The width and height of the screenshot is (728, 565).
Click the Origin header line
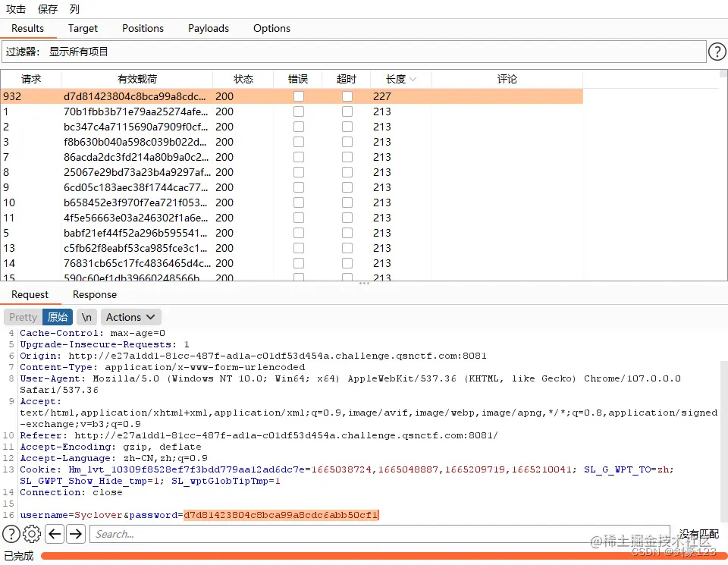pyautogui.click(x=253, y=356)
